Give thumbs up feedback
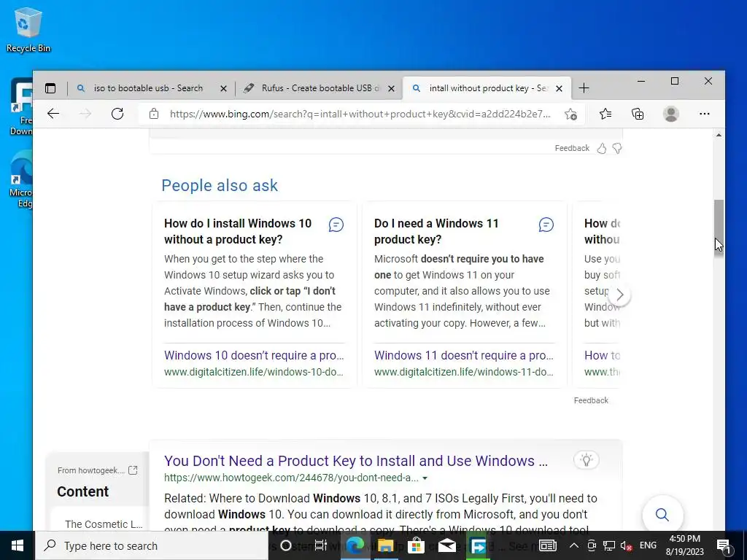This screenshot has width=747, height=560. 602,149
